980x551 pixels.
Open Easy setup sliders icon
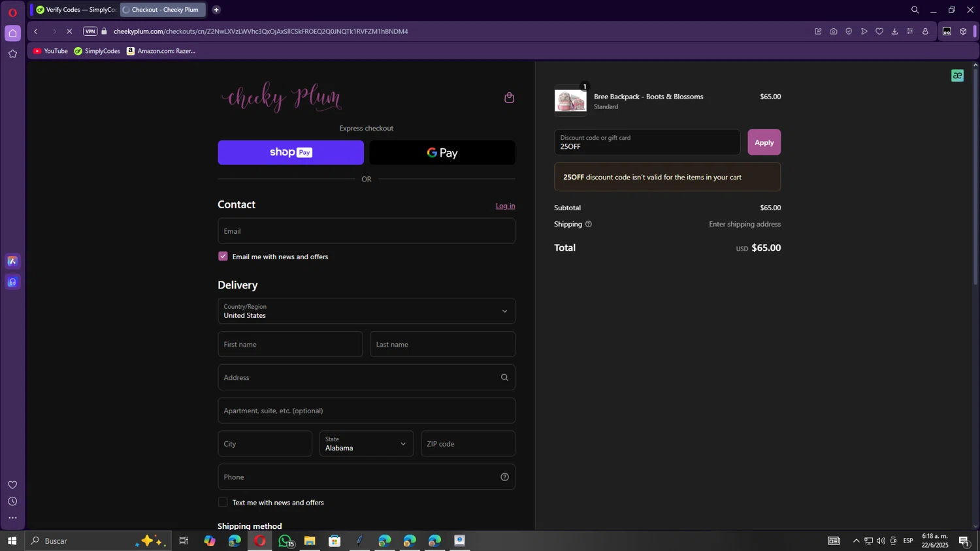click(x=910, y=31)
